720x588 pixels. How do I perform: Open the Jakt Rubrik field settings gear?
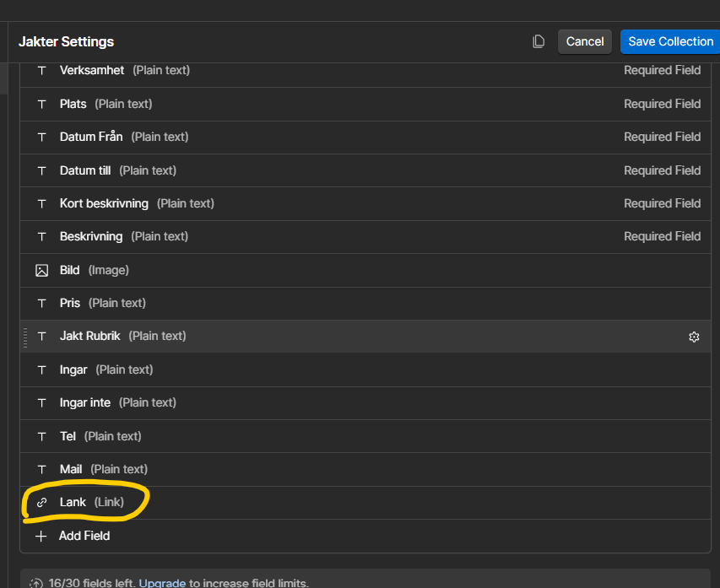coord(694,336)
